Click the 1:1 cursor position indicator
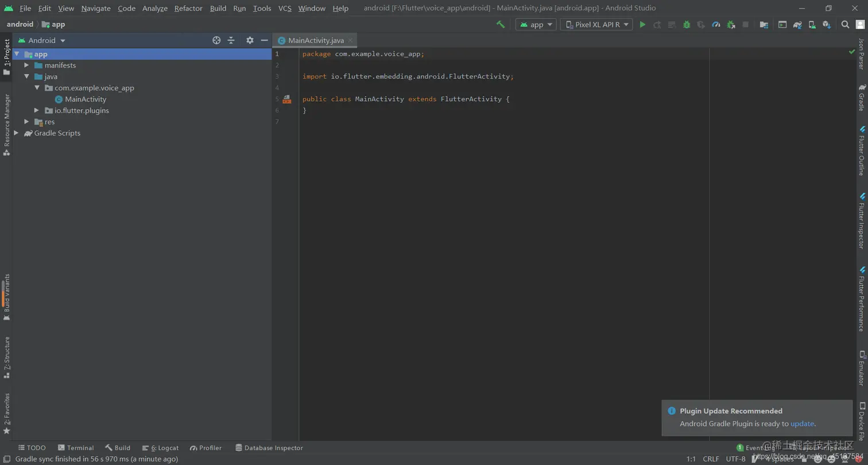Screen dimensions: 868x465 click(x=691, y=459)
